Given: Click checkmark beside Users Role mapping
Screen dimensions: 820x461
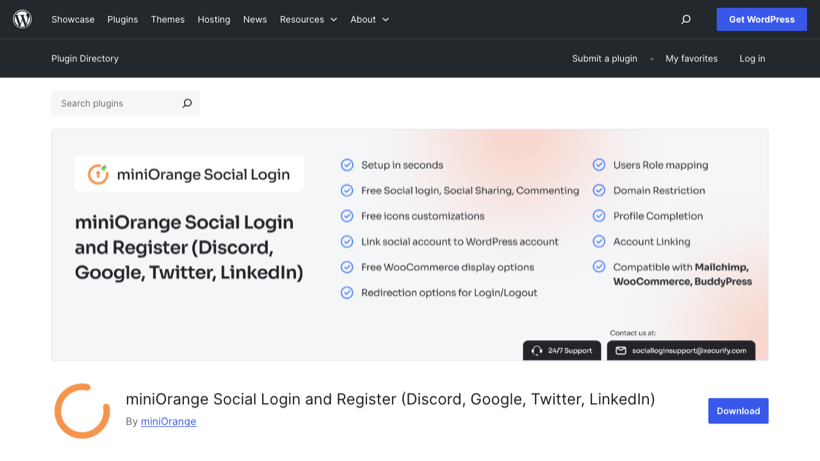Looking at the screenshot, I should pos(599,165).
